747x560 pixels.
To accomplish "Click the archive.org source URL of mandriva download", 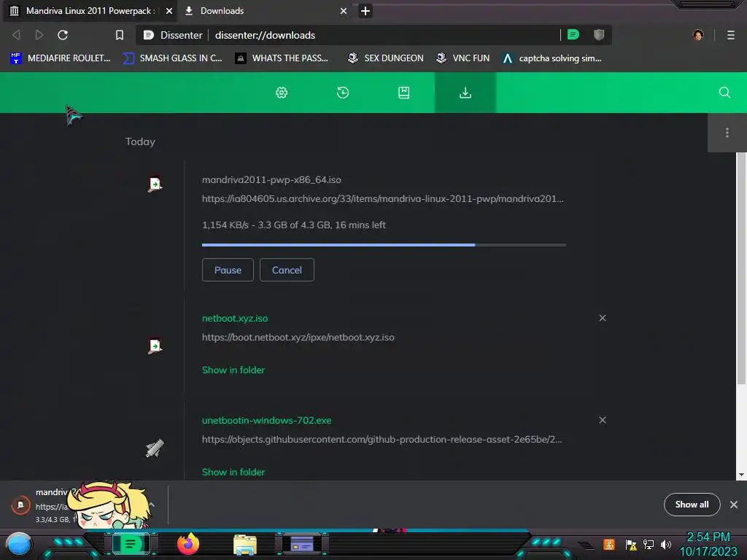I will (382, 198).
